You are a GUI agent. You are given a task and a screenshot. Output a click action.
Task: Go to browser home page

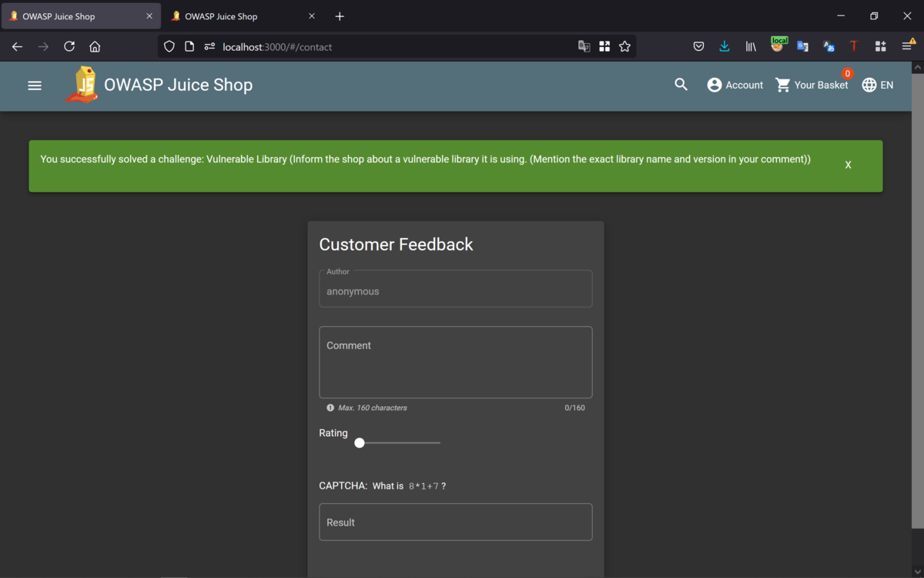click(x=95, y=46)
